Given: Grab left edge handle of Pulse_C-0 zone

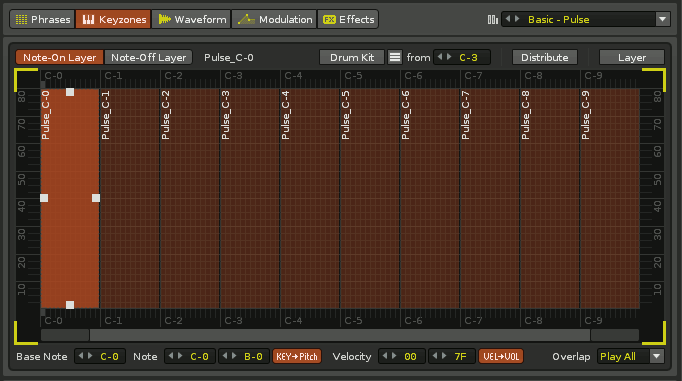Looking at the screenshot, I should coord(44,198).
